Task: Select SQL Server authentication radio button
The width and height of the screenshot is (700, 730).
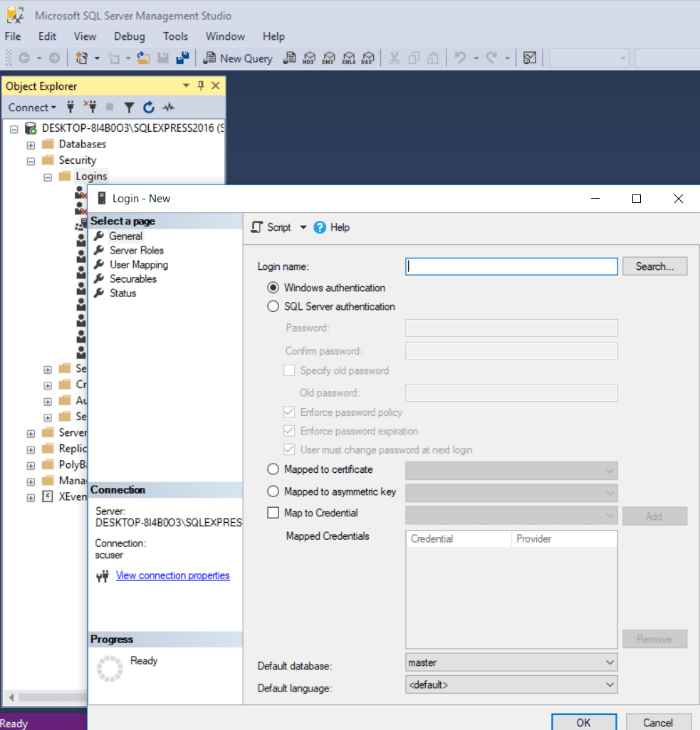Action: pos(273,307)
